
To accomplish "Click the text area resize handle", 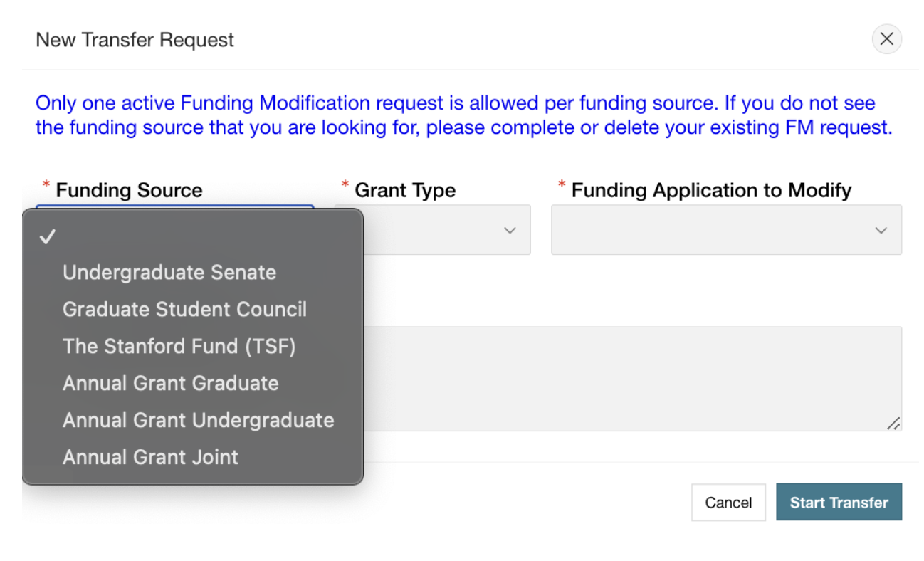I will (893, 423).
